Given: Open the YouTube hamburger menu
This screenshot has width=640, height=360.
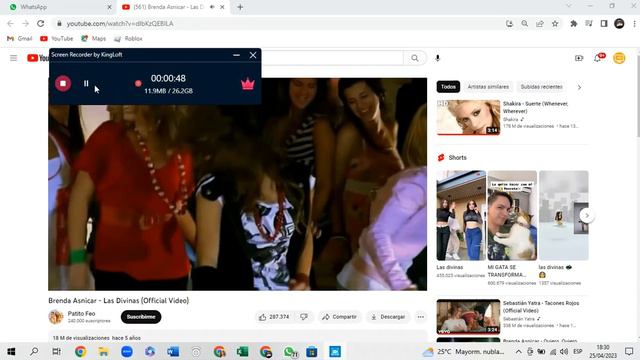Looking at the screenshot, I should pyautogui.click(x=13, y=58).
